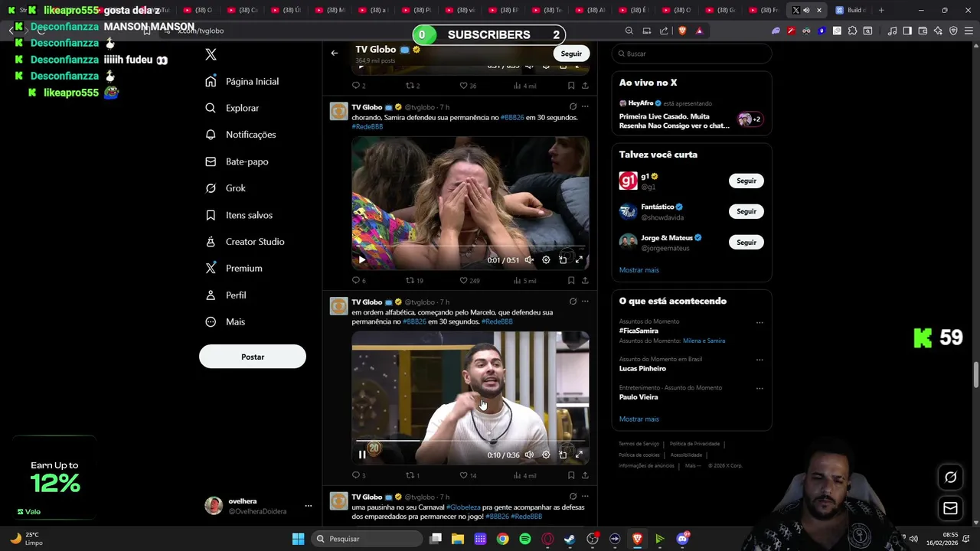Click the Buscar search field

click(691, 54)
